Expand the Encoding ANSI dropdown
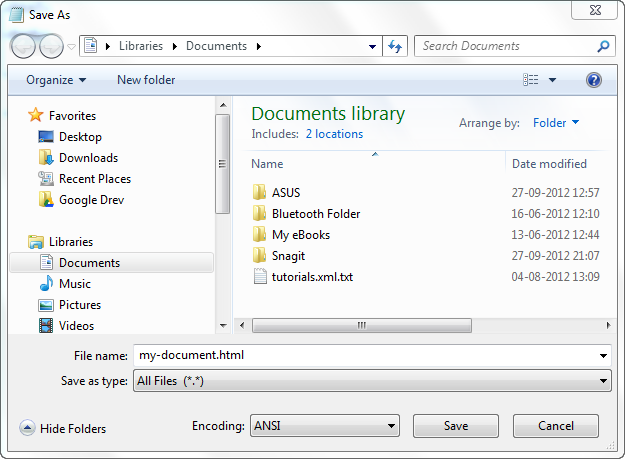 click(324, 426)
